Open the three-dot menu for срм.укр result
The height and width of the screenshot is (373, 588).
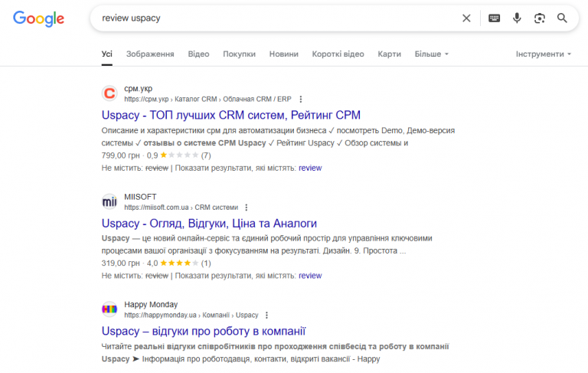301,99
